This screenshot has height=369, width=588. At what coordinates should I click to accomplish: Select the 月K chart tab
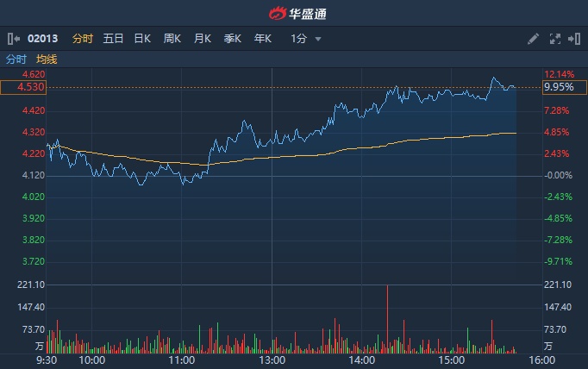(203, 39)
